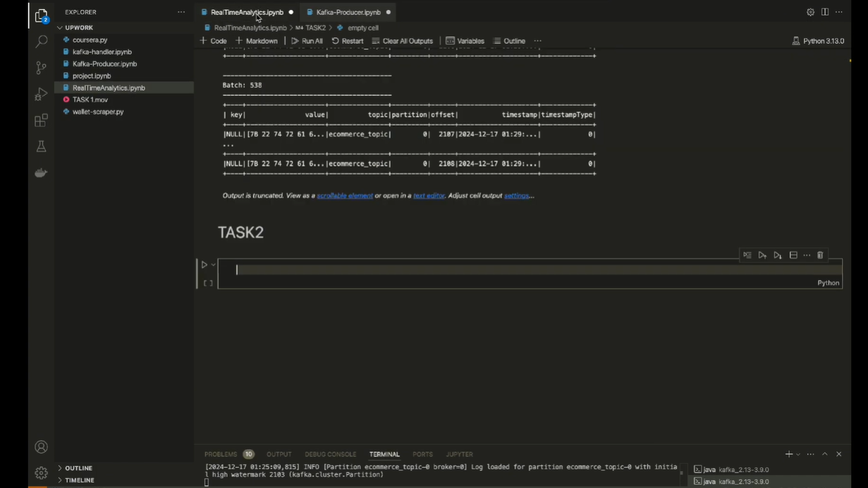868x488 pixels.
Task: Switch to the Kafka-Producer.ipynb tab
Action: click(348, 12)
